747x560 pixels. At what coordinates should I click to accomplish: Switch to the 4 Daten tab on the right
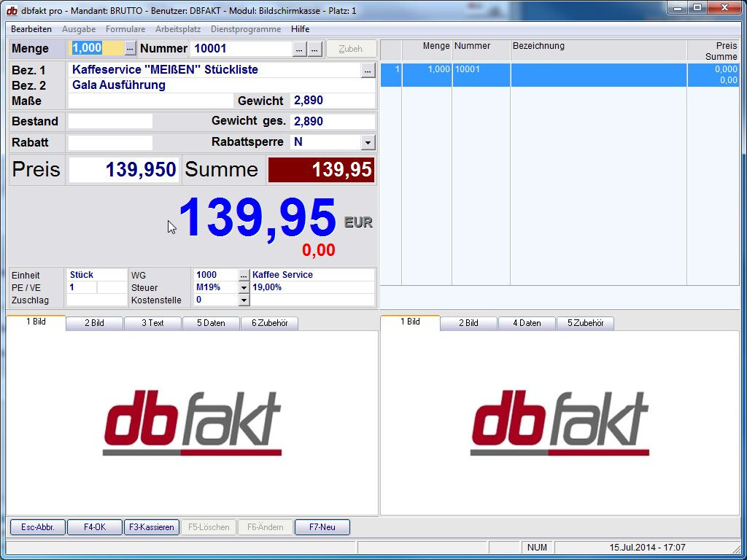coord(527,322)
